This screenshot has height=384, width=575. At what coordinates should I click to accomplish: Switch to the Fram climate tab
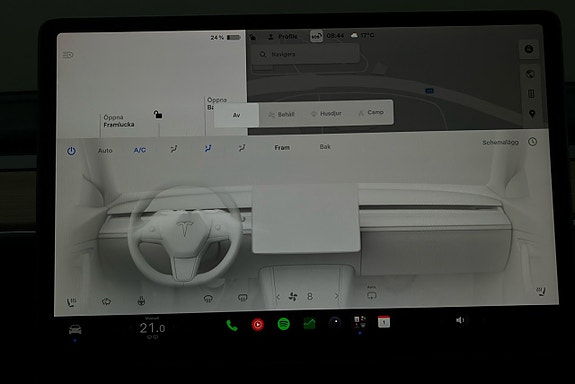pyautogui.click(x=282, y=147)
